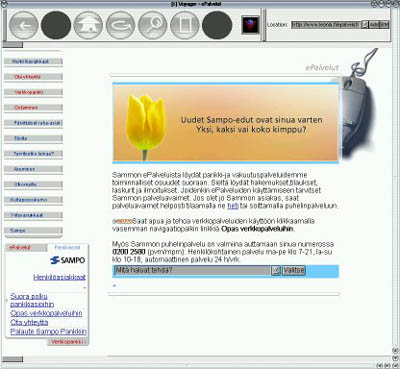Screen dimensions: 400x369
Task: Open the 'Ota yhteyttä' red sidebar menu item
Action: (x=33, y=77)
